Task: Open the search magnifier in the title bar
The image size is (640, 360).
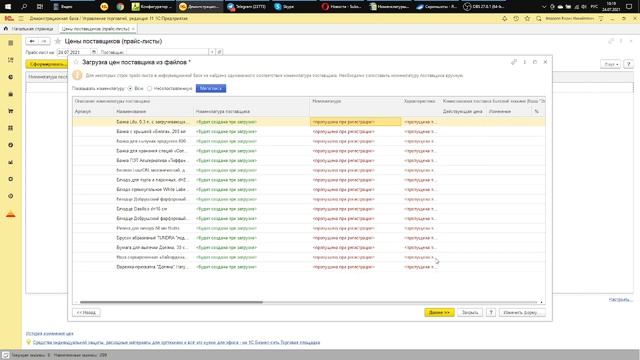Action: tap(539, 19)
